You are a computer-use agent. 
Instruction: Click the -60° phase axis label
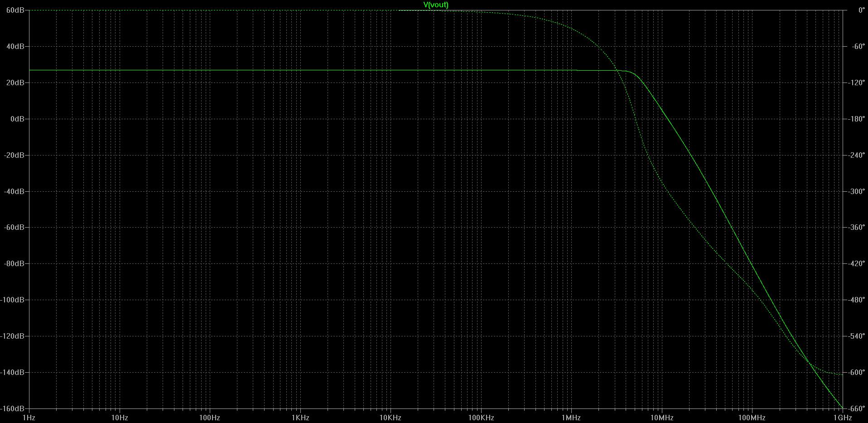(x=858, y=46)
